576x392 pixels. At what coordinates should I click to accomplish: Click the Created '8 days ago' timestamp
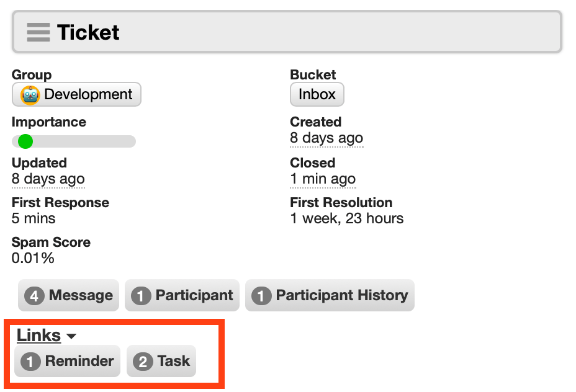coord(326,138)
